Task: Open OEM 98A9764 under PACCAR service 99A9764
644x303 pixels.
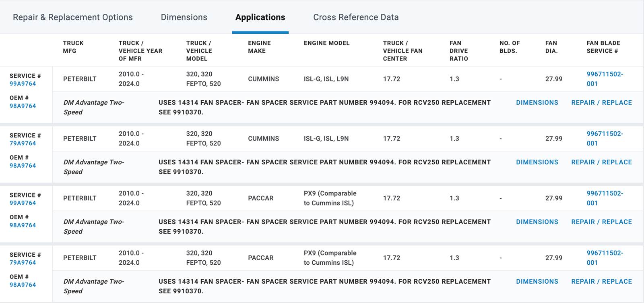Action: click(x=23, y=225)
